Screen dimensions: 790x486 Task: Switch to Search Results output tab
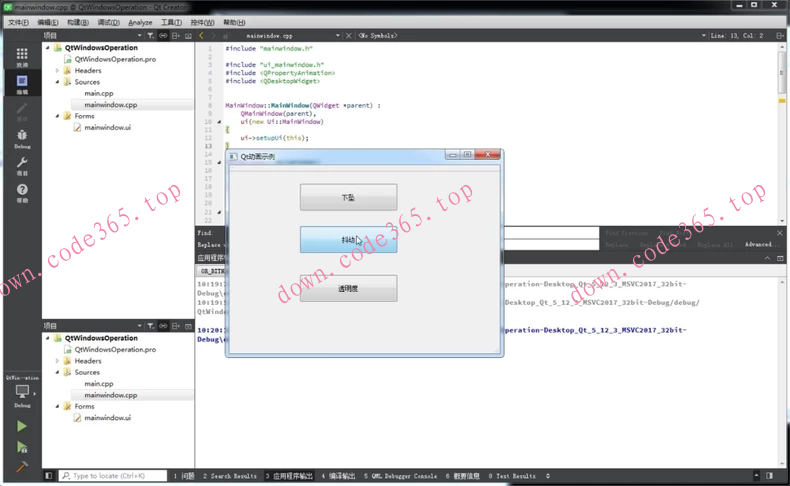click(230, 476)
